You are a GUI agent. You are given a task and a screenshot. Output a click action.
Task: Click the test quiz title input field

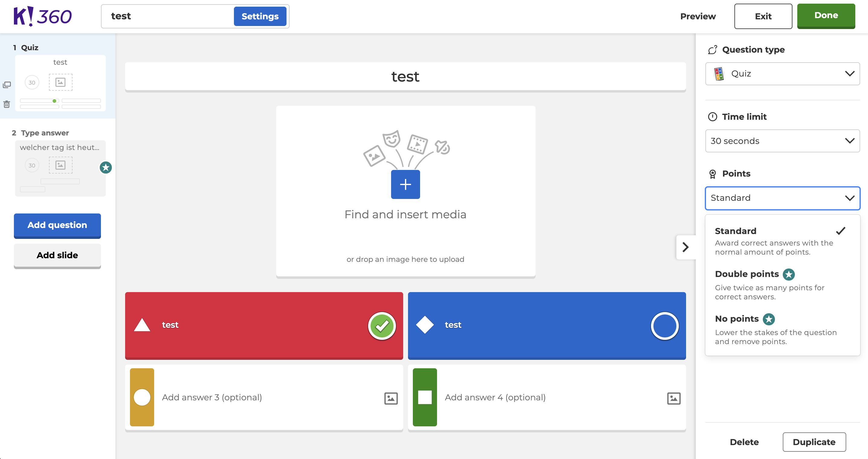(x=167, y=15)
